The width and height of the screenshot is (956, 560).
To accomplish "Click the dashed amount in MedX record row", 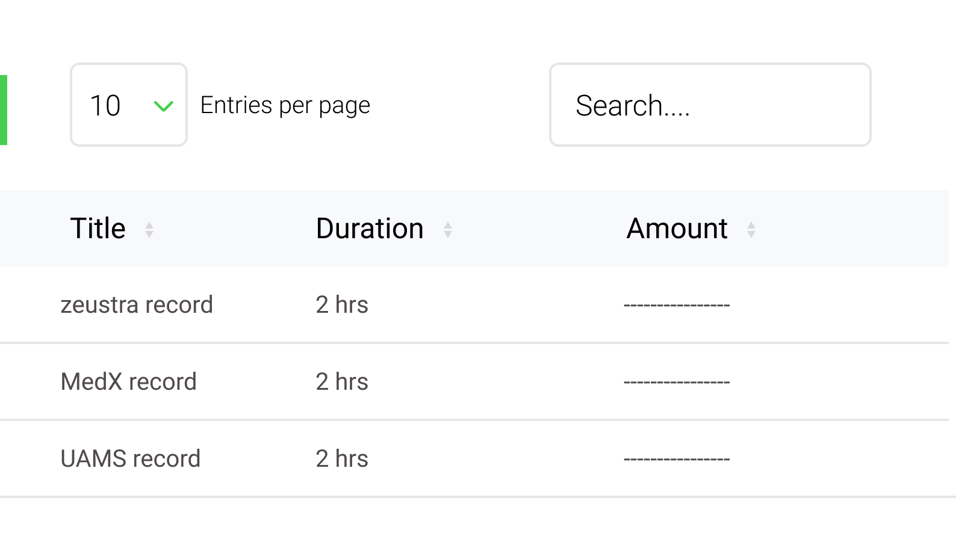I will [677, 383].
